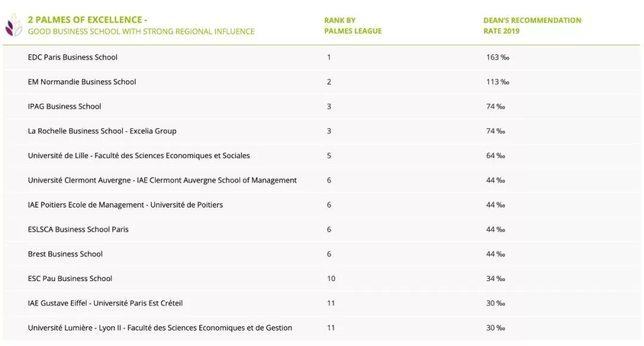Viewport: 644px width, 346px height.
Task: Open Université Lumière - Lyon II entry
Action: point(160,328)
